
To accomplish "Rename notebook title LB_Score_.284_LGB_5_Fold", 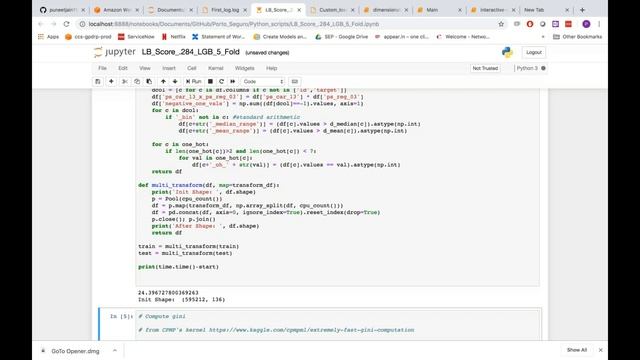I will coord(191,52).
